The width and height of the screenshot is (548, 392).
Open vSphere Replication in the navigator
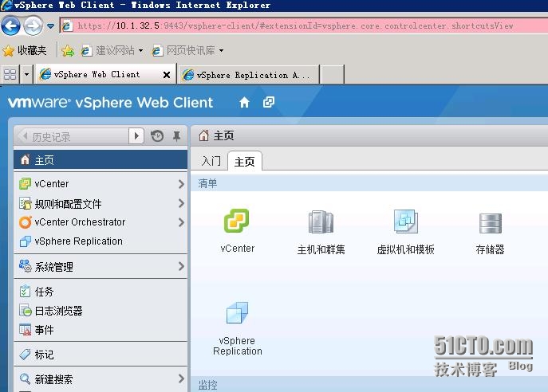pos(78,241)
